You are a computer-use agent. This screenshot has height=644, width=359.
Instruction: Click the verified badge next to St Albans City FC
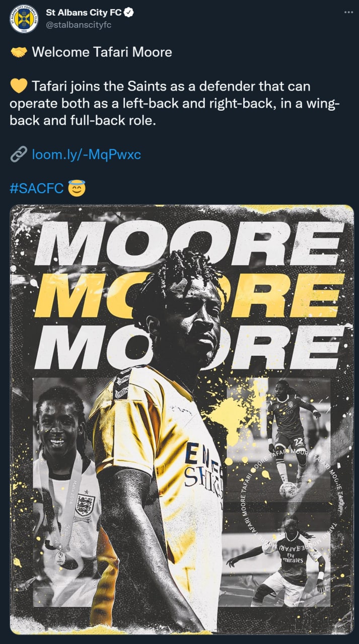[x=129, y=13]
